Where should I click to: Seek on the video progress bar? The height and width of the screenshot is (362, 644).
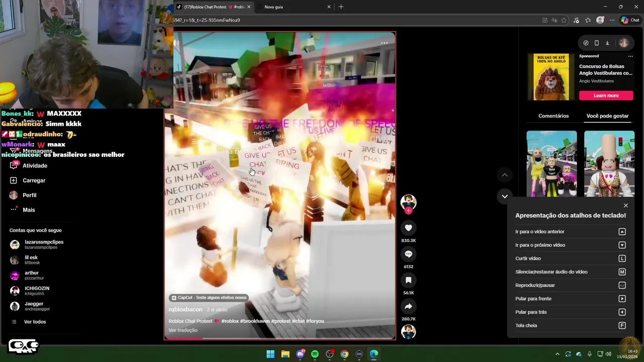(280, 338)
